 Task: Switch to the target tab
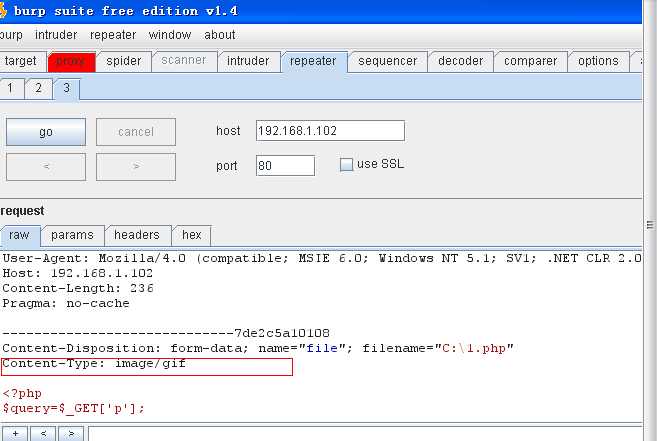point(21,61)
